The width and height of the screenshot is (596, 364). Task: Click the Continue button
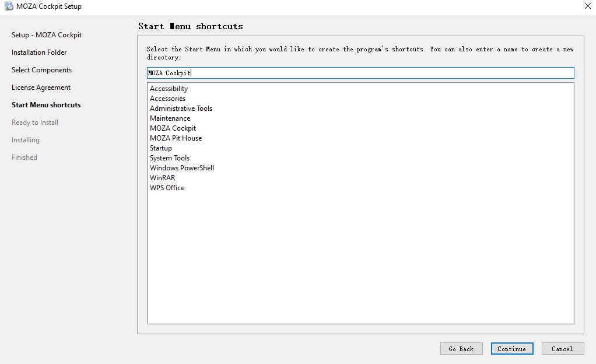(x=511, y=348)
